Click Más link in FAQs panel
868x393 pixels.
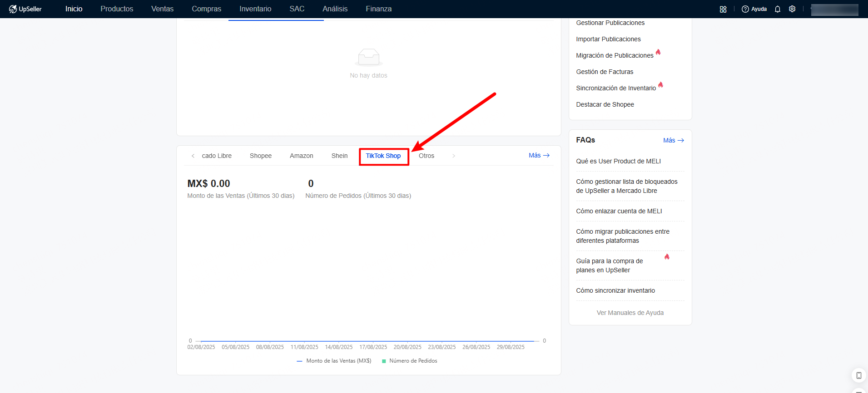pyautogui.click(x=673, y=140)
